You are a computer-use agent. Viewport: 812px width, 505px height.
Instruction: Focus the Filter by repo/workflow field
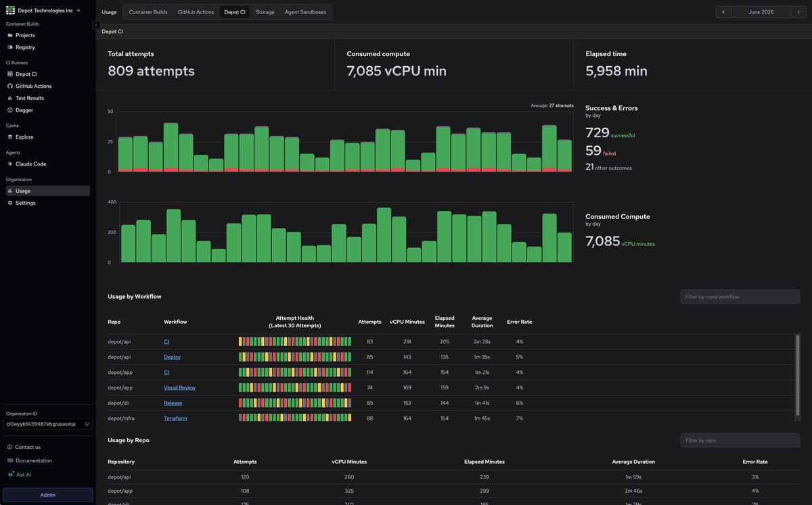click(740, 297)
